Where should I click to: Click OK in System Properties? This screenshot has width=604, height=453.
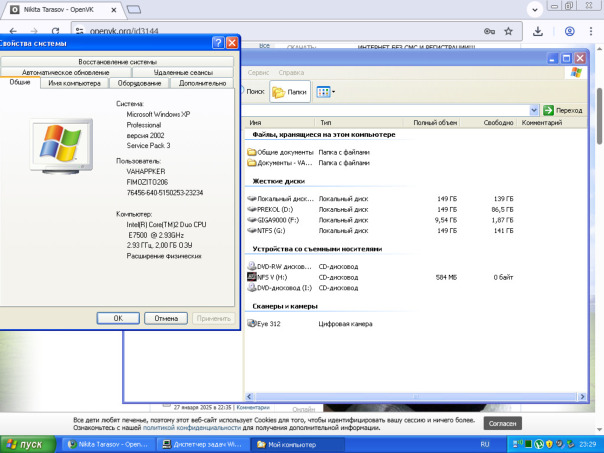[118, 318]
